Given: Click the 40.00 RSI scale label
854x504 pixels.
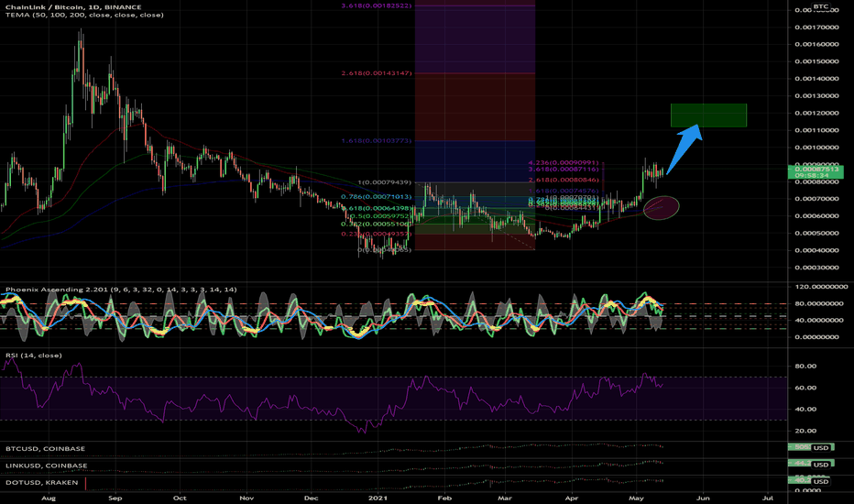Looking at the screenshot, I should (805, 409).
